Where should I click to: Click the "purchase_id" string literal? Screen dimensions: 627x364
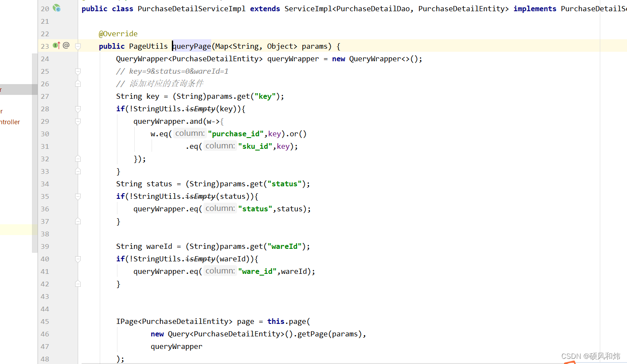coord(236,134)
